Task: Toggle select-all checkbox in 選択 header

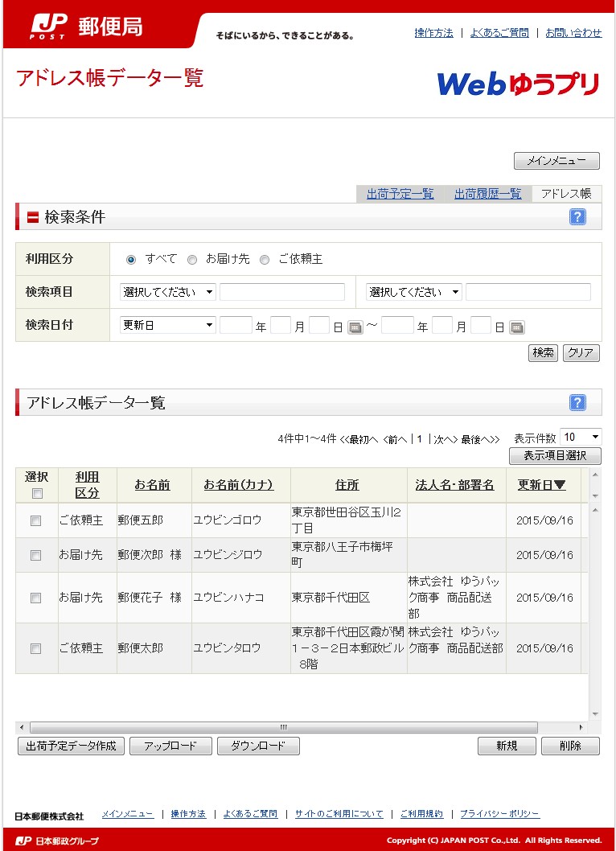Action: (37, 494)
